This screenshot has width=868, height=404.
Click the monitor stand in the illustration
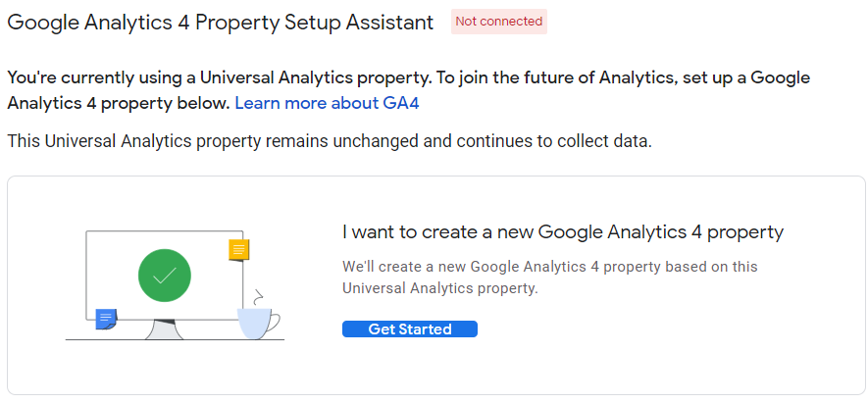(165, 329)
